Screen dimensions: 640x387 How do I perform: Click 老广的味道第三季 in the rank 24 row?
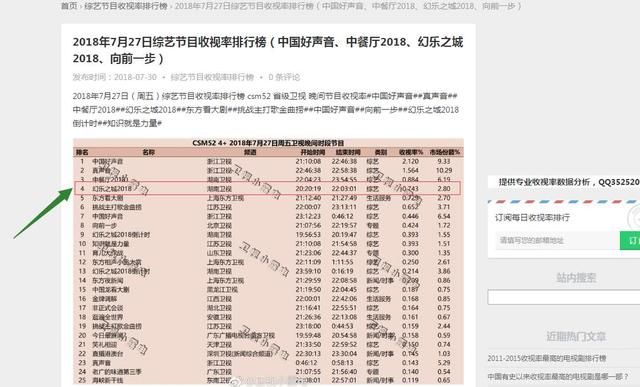click(117, 371)
